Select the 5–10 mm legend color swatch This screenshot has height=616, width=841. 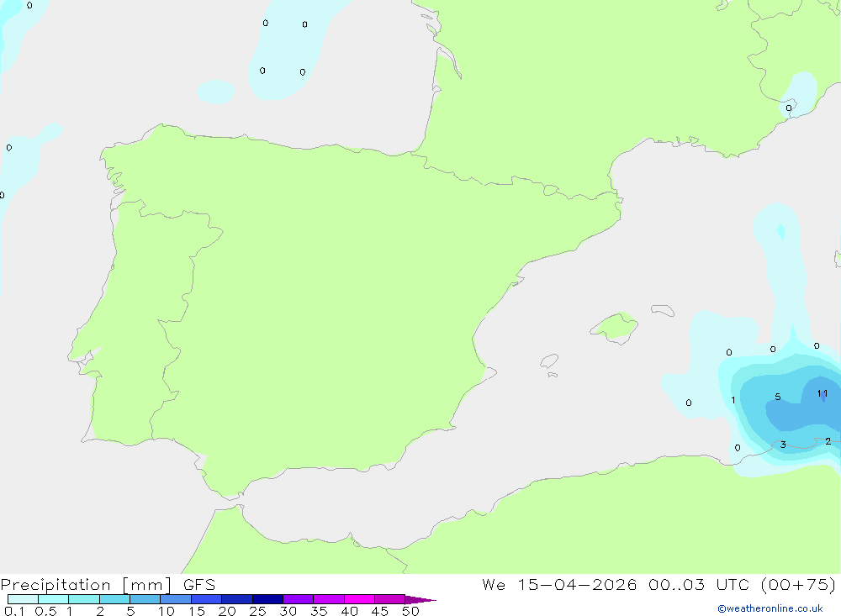(x=145, y=599)
